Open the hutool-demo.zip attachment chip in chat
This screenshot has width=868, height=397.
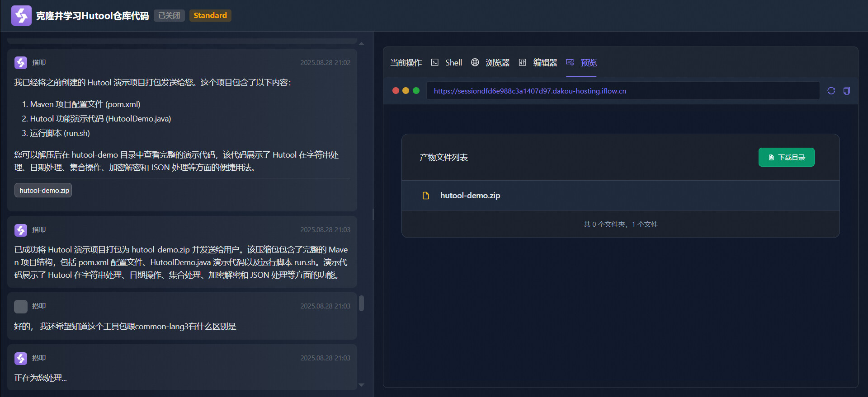click(x=44, y=191)
